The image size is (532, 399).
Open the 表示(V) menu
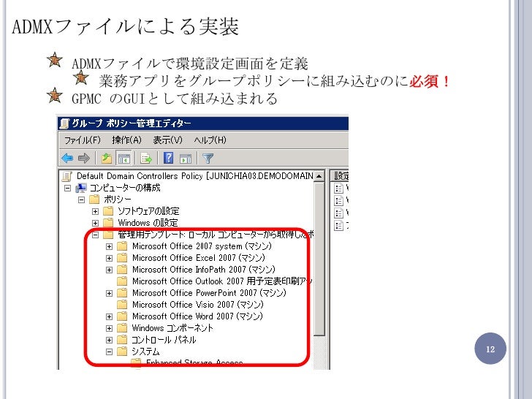click(x=167, y=140)
